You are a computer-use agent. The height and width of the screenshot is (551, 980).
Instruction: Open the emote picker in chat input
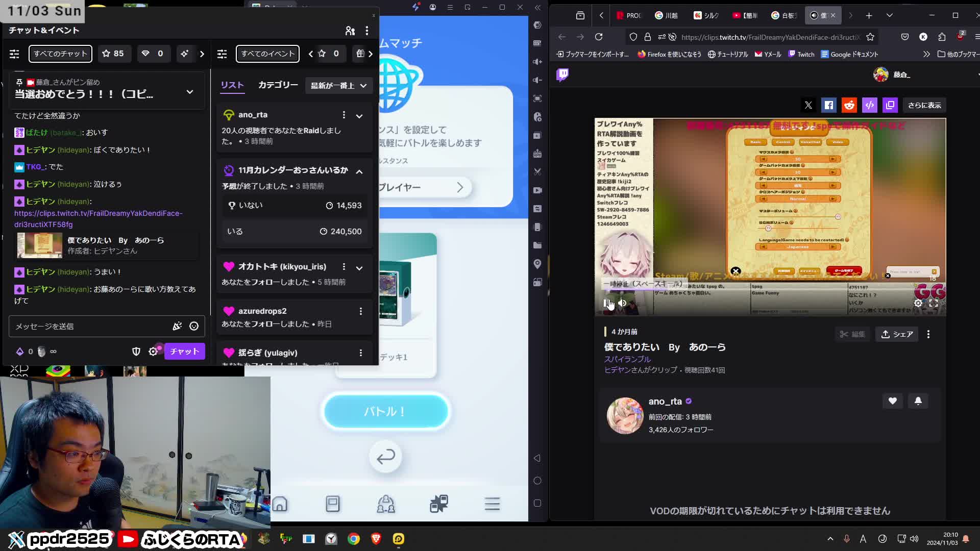(x=194, y=327)
